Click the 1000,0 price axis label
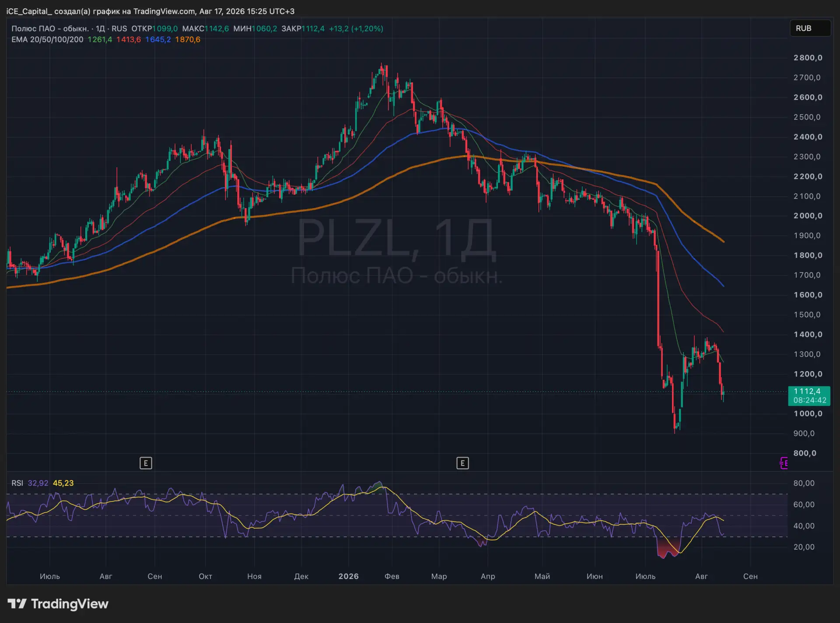This screenshot has width=840, height=623. 808,414
